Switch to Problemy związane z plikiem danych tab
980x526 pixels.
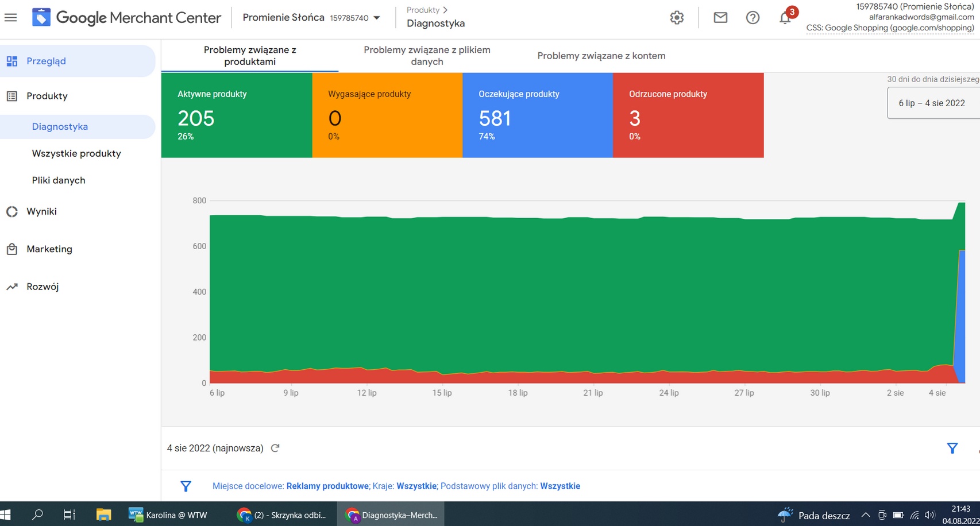427,56
